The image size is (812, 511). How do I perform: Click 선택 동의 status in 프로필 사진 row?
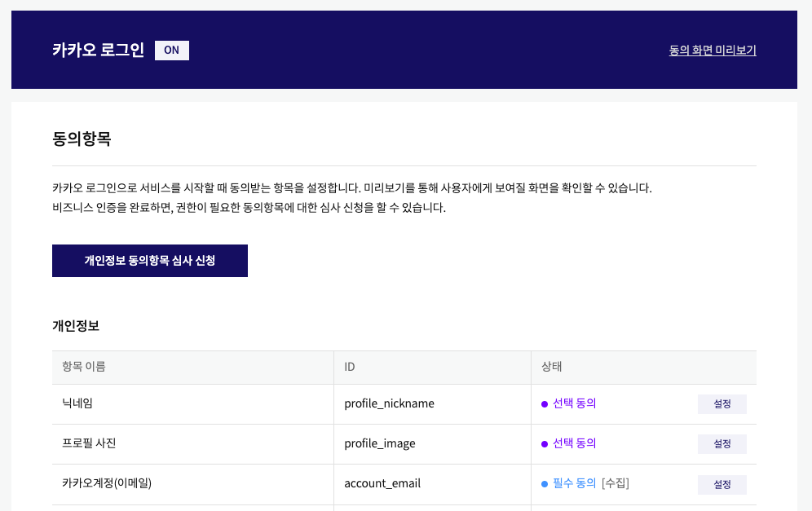pyautogui.click(x=574, y=443)
